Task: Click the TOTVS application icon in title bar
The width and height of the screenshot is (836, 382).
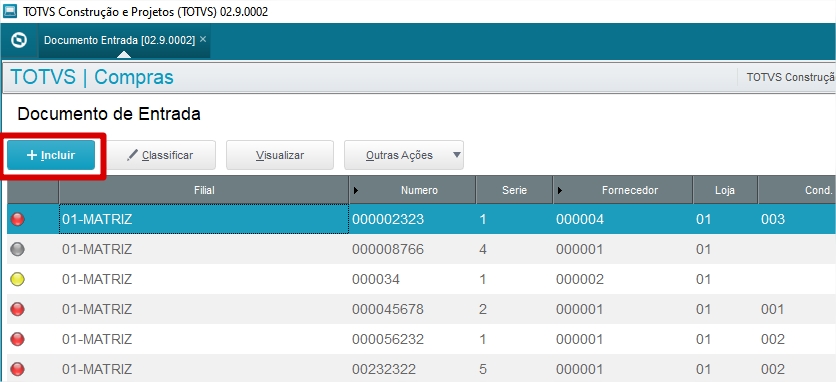Action: (10, 11)
